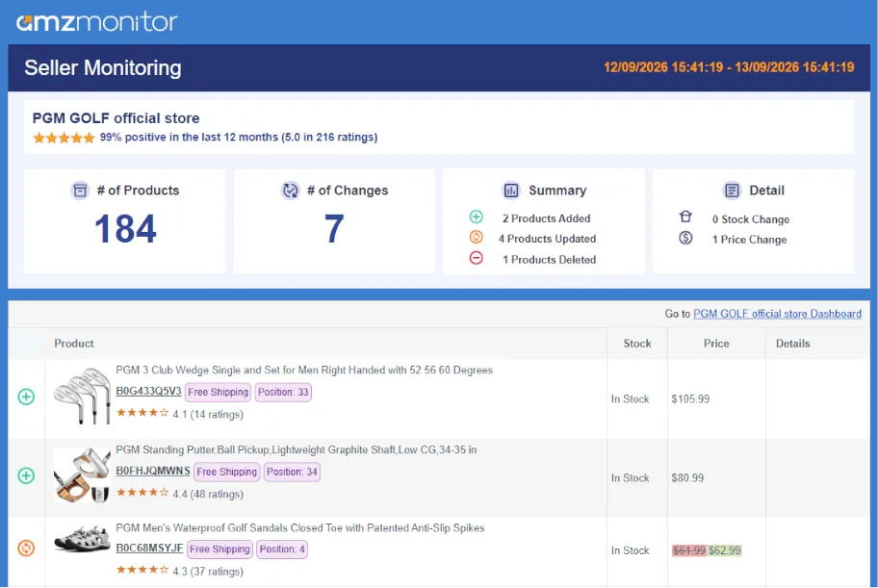Click the Seller Monitoring heading
This screenshot has height=588, width=878.
click(x=103, y=67)
